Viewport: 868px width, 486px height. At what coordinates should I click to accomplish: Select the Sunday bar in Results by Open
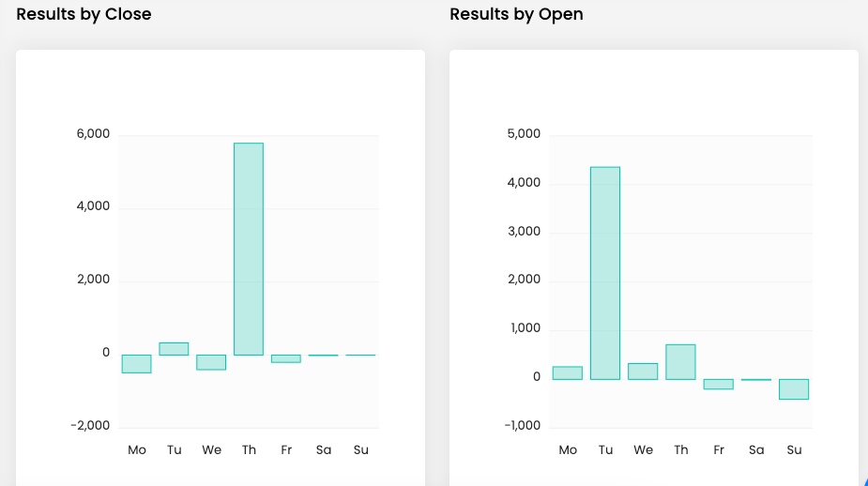[794, 389]
